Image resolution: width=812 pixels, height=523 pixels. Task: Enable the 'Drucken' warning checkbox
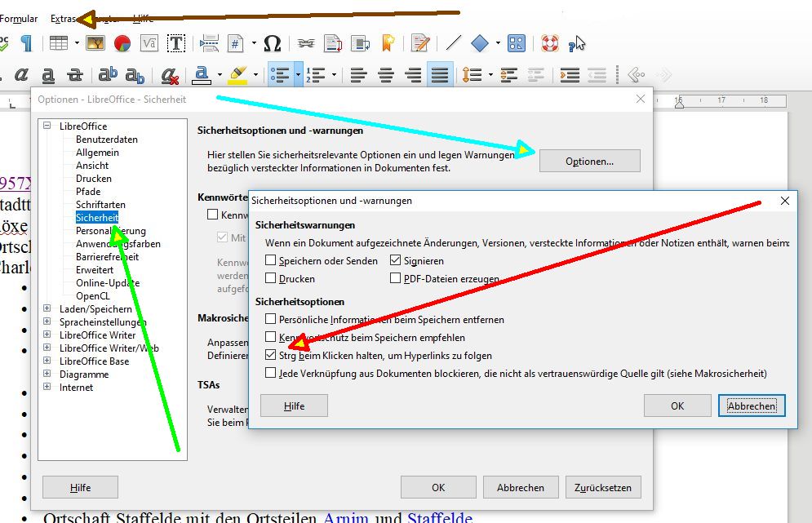[270, 278]
